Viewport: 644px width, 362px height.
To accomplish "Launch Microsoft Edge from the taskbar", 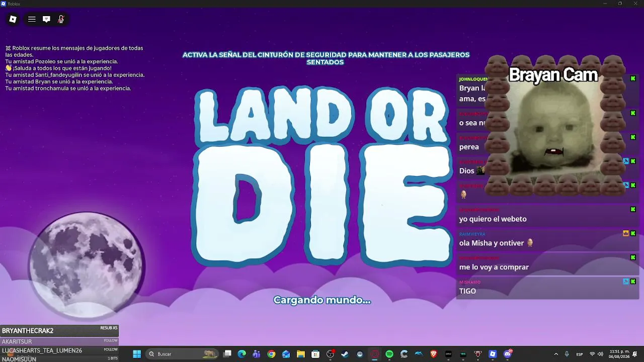I will coord(242,354).
